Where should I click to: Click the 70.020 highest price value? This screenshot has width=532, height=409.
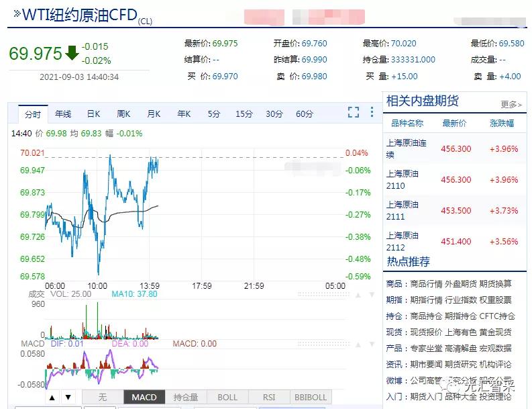[403, 44]
